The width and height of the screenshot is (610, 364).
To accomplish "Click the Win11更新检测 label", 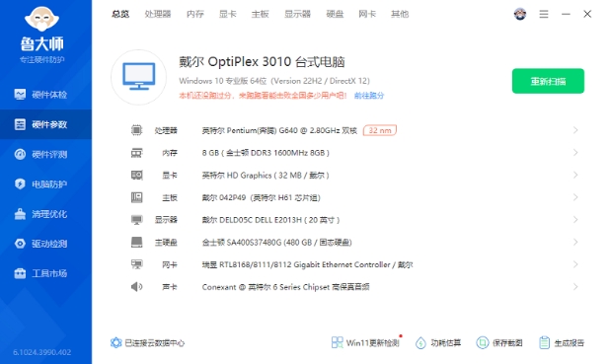I will pos(373,343).
